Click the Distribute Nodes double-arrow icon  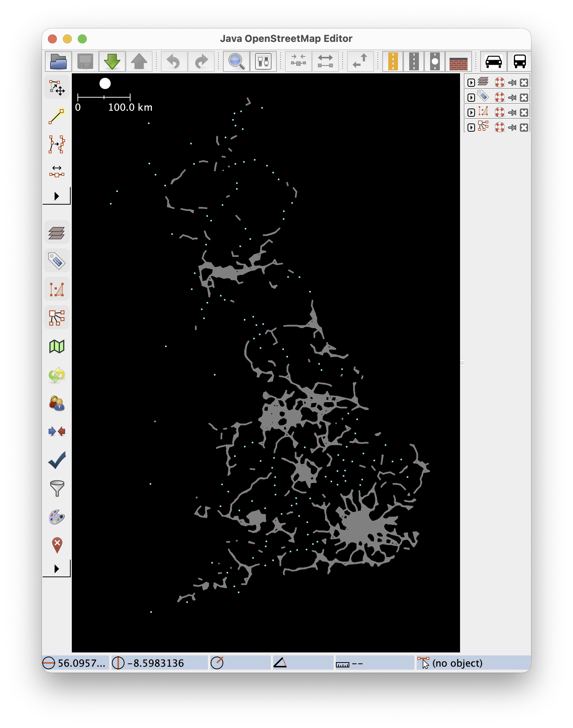(x=325, y=61)
